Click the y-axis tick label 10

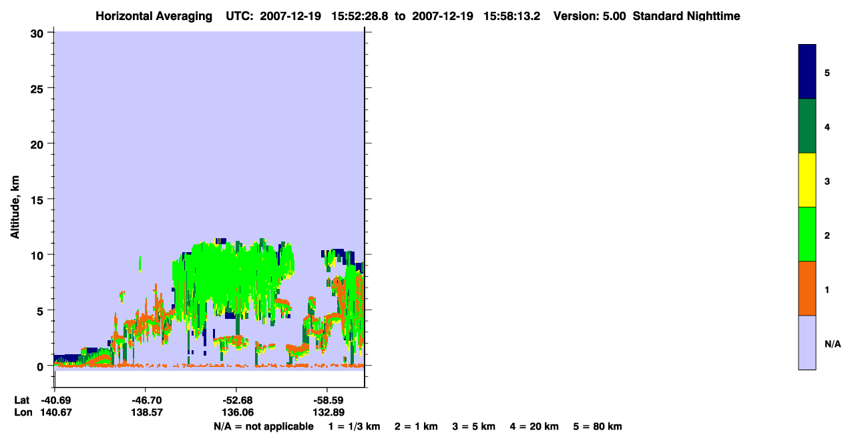(38, 255)
